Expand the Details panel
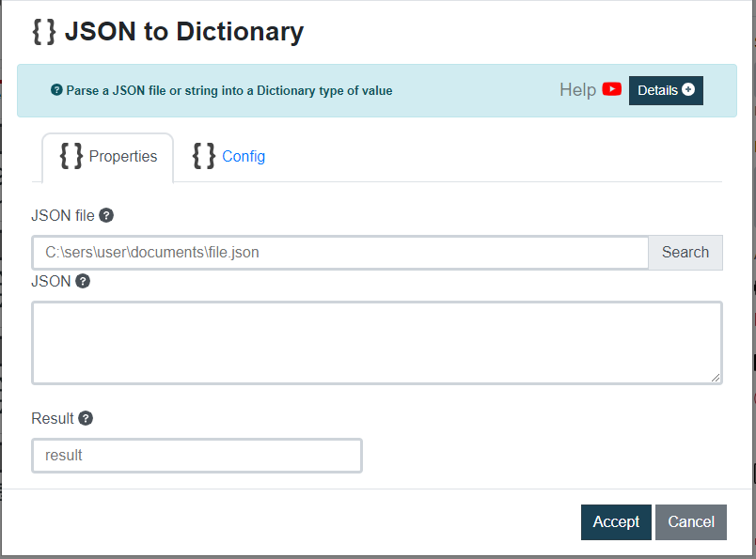The height and width of the screenshot is (559, 756). (666, 90)
